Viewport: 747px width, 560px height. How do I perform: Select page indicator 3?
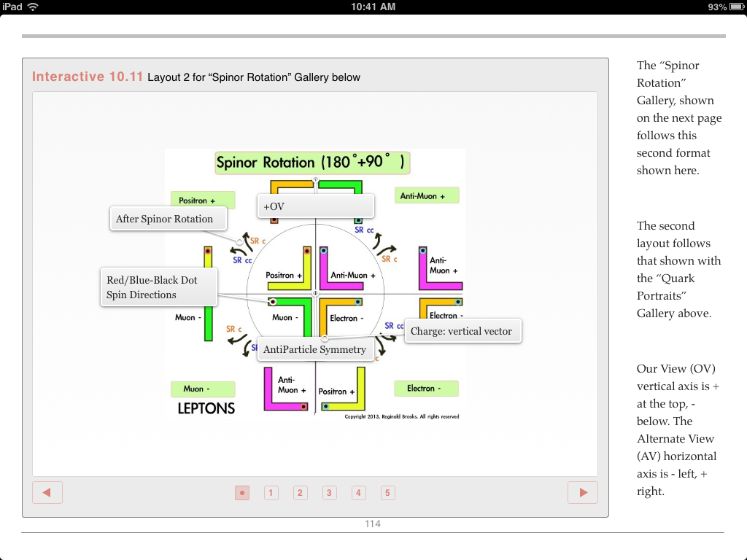click(x=329, y=492)
